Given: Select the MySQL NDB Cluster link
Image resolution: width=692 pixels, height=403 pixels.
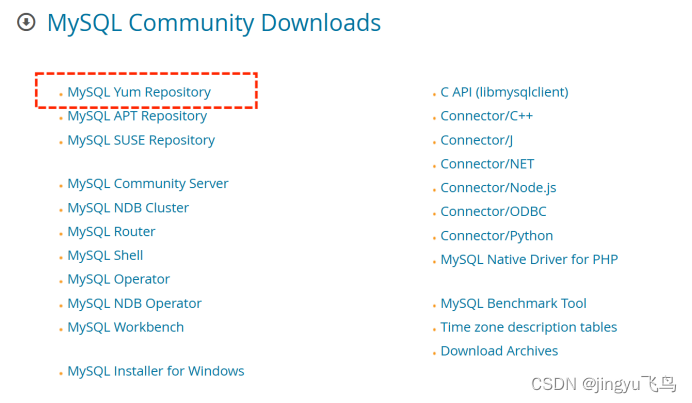Looking at the screenshot, I should [x=128, y=207].
